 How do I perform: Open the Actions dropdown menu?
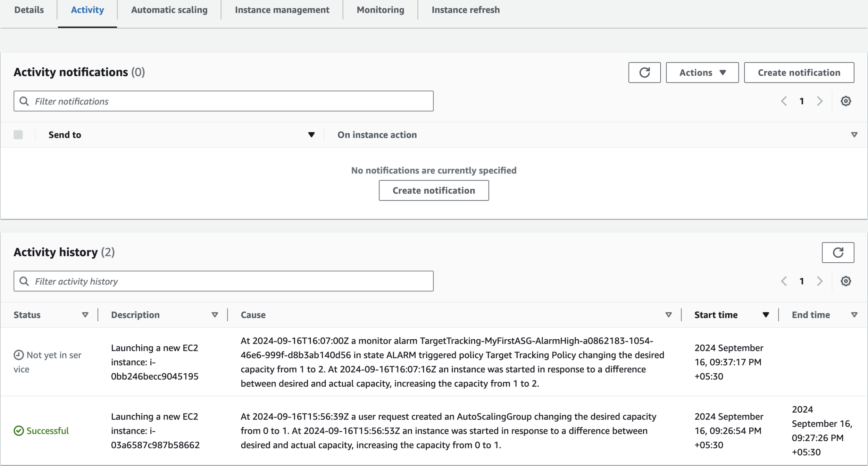702,73
